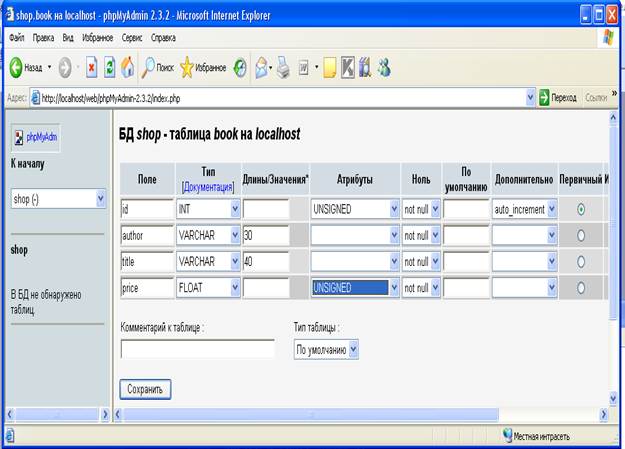Open highlighted UNSIGNED dropdown for price

point(355,288)
